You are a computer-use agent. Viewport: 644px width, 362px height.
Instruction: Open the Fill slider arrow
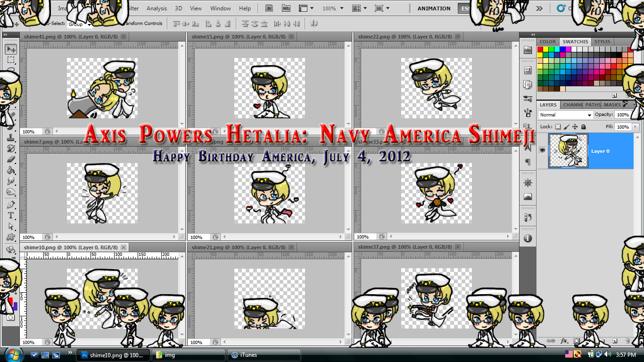click(636, 127)
